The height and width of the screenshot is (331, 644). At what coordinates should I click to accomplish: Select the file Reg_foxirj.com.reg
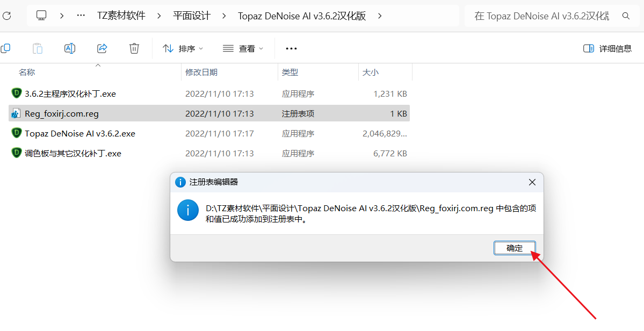click(x=209, y=113)
